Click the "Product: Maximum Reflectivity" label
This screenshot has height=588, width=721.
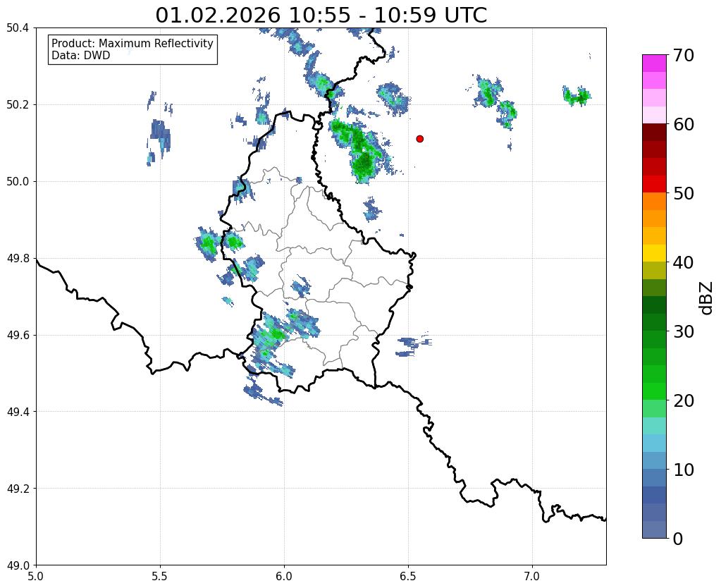pos(133,43)
